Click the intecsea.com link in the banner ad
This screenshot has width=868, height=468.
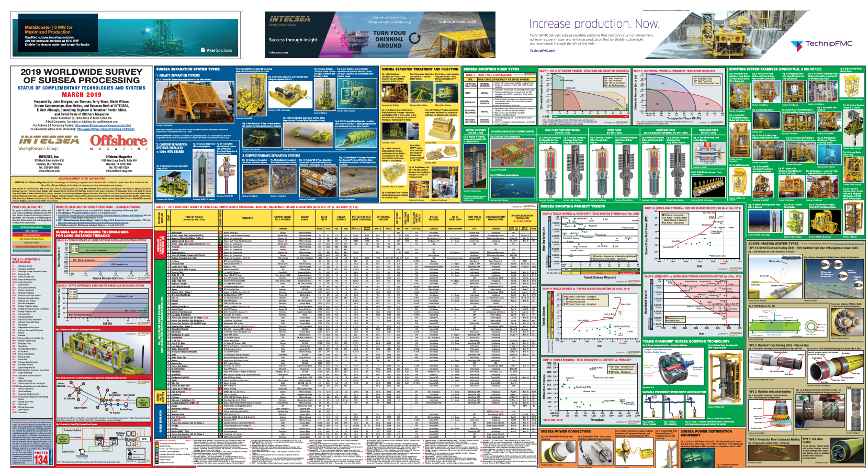pos(278,52)
